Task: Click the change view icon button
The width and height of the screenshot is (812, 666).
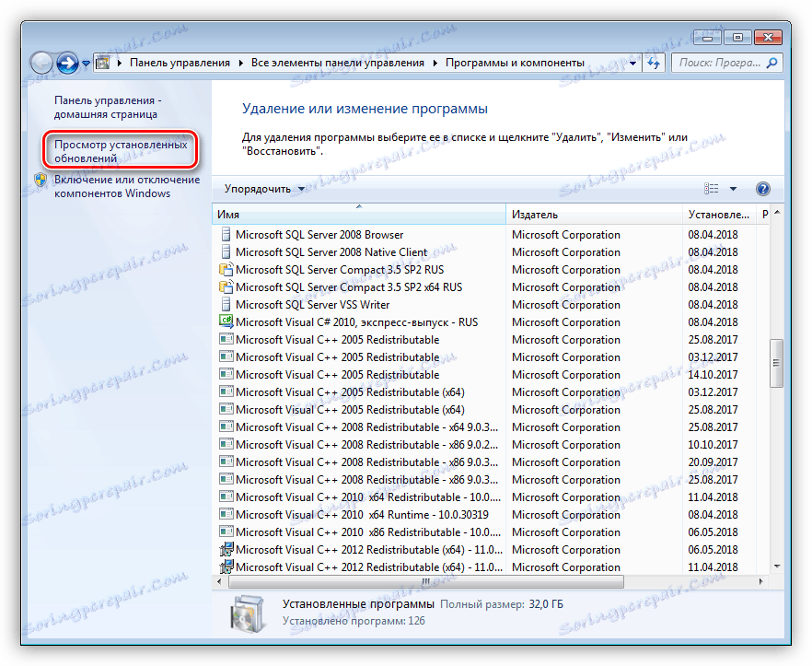Action: (x=711, y=189)
